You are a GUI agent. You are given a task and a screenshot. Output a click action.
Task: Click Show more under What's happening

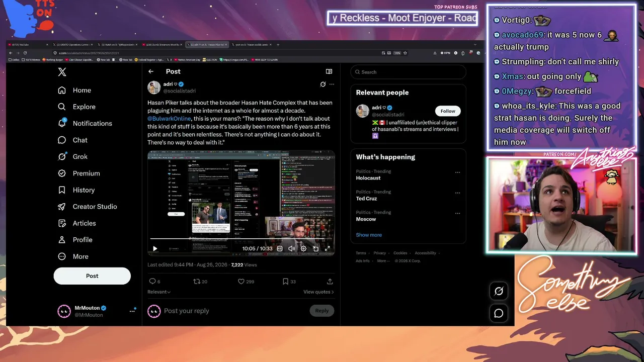[x=369, y=235]
